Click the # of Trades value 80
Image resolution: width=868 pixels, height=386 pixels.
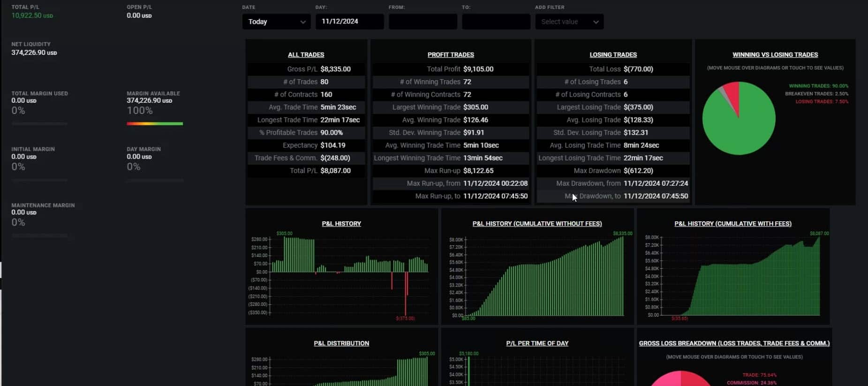tap(325, 82)
